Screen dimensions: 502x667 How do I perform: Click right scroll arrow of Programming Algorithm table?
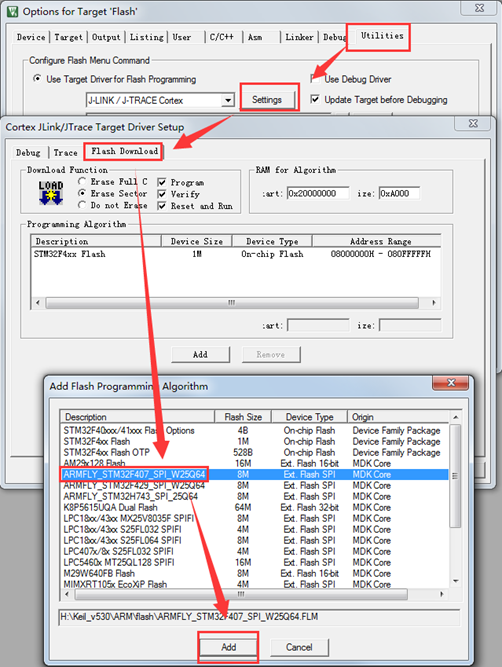point(434,303)
